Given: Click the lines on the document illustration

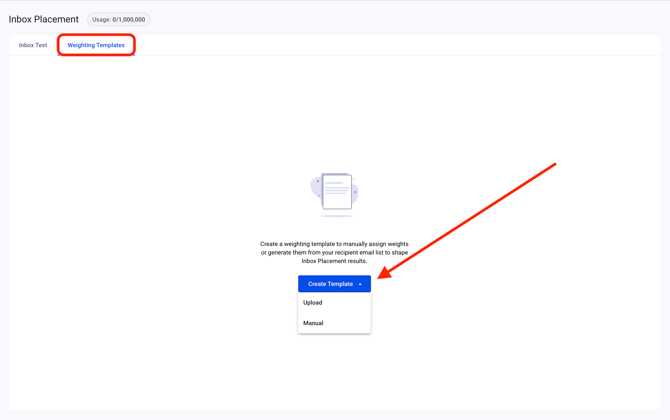Looking at the screenshot, I should (x=336, y=187).
